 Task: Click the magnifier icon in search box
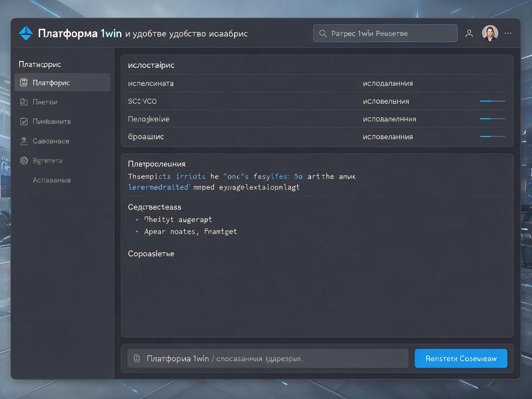323,34
